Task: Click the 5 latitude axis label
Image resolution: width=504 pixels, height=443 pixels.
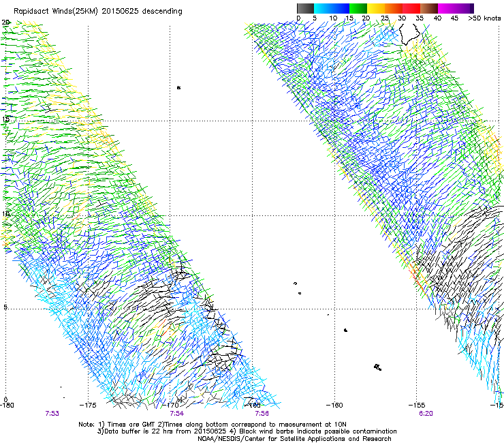Action: tap(5, 307)
